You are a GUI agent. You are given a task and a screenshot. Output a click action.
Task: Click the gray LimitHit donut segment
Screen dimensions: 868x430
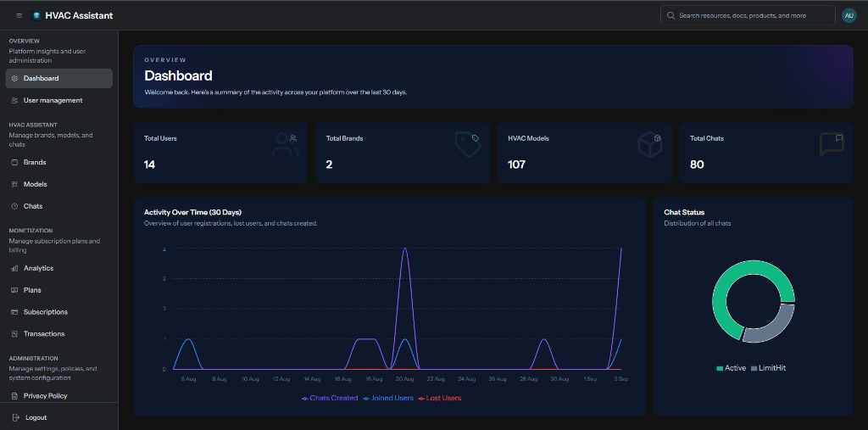[x=775, y=327]
